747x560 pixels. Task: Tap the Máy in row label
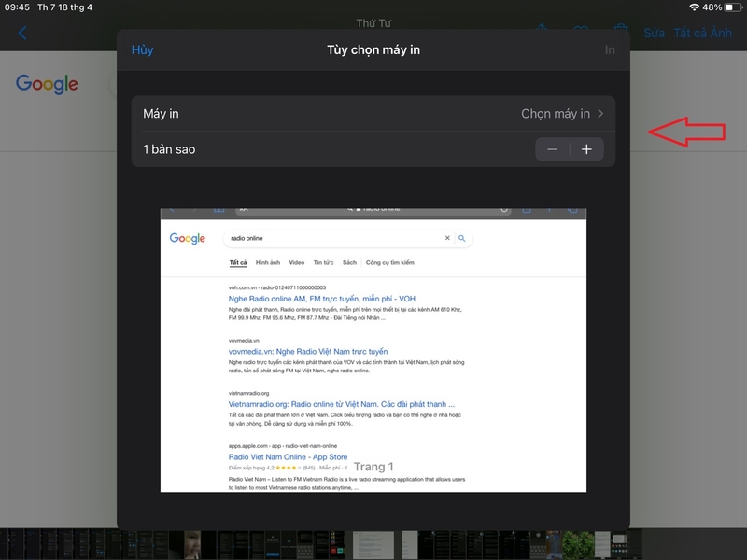click(x=161, y=114)
